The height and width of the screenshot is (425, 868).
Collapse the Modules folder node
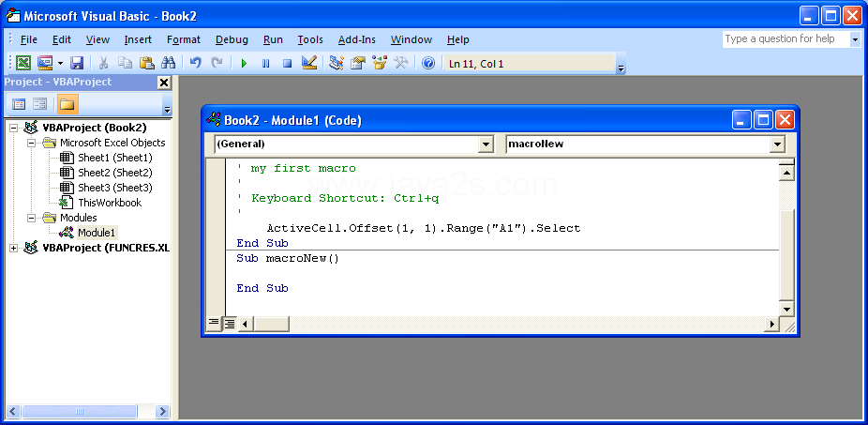pos(31,218)
